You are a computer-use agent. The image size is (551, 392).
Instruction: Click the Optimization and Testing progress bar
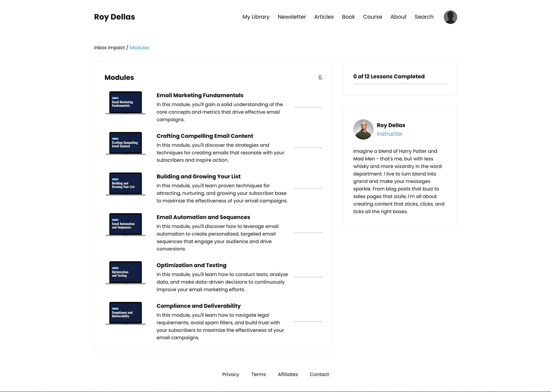tap(308, 277)
